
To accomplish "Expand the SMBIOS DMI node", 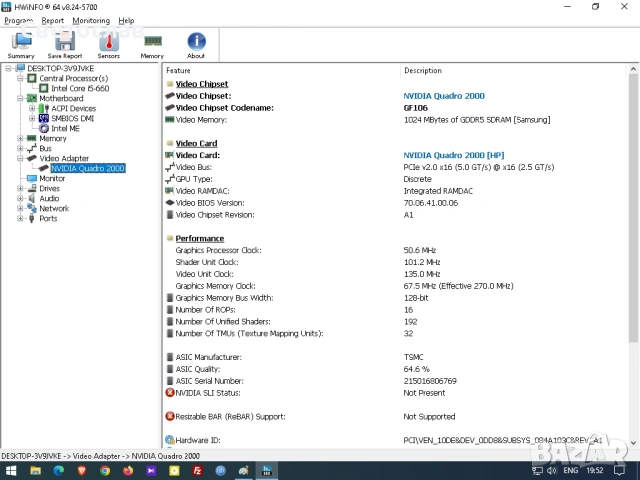I will point(31,118).
